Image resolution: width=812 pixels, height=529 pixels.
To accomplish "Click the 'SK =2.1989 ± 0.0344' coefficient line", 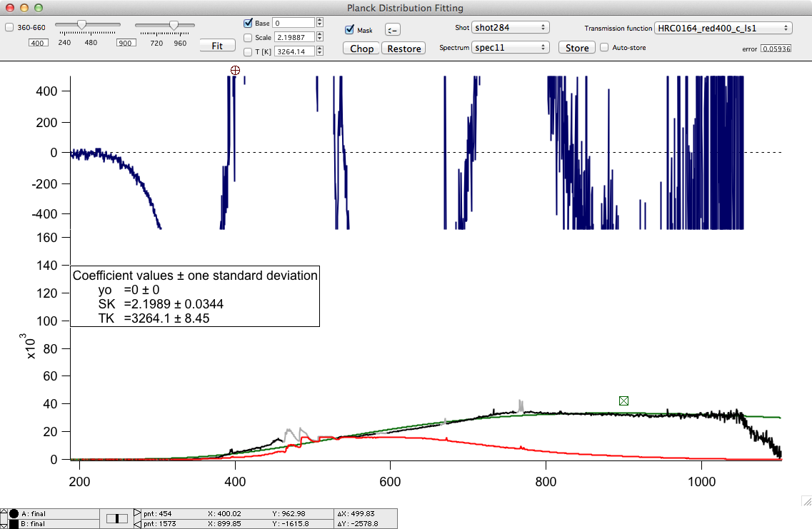I will pyautogui.click(x=161, y=304).
